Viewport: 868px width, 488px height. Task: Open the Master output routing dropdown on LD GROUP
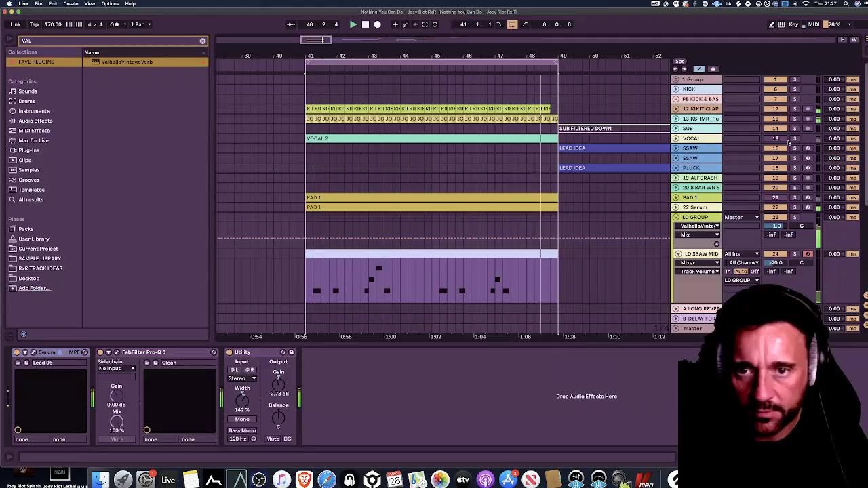pos(741,218)
